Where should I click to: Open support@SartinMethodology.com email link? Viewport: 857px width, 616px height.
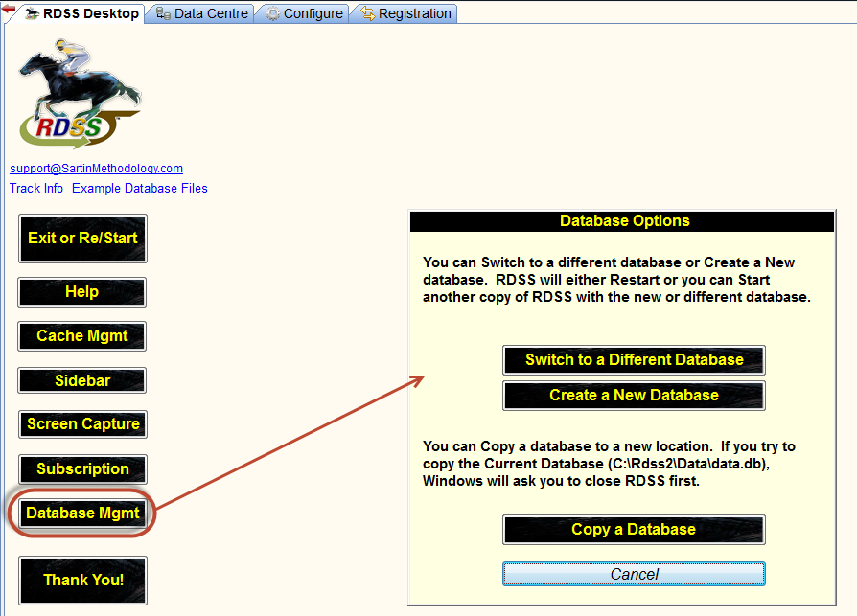(96, 169)
